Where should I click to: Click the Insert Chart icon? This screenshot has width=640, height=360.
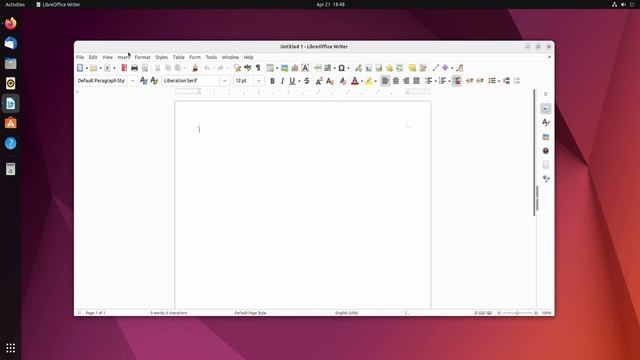295,68
